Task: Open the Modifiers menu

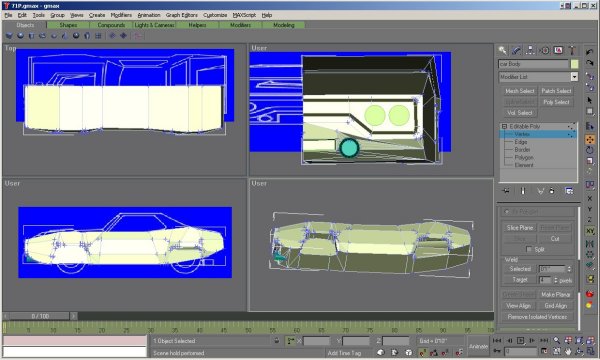Action: tap(121, 15)
